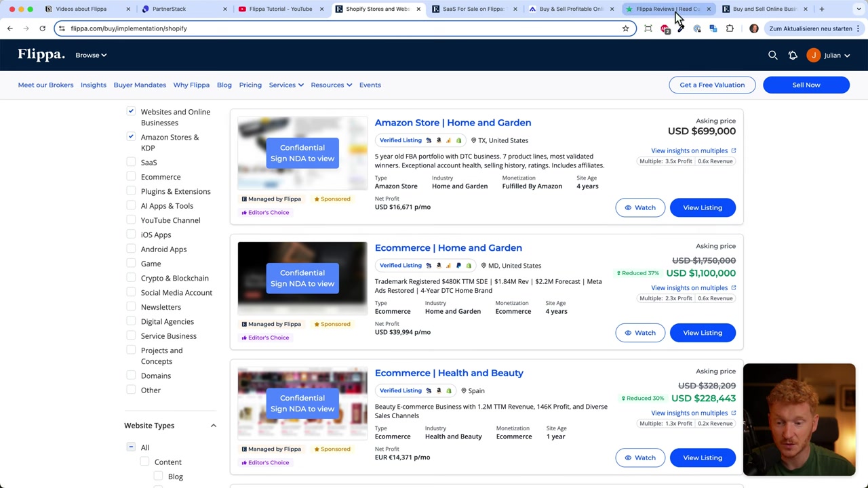The height and width of the screenshot is (488, 868).
Task: Click location pin beside Spain
Action: [x=463, y=390]
